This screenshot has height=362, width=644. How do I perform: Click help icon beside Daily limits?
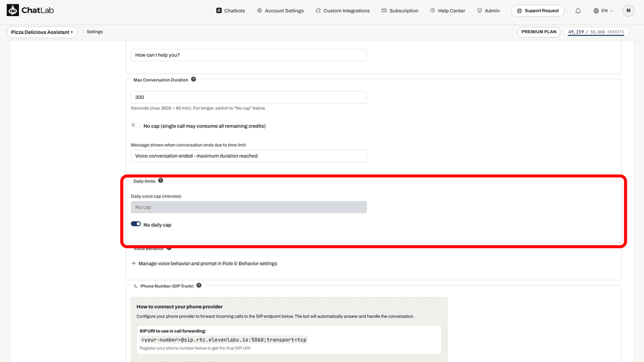tap(160, 181)
